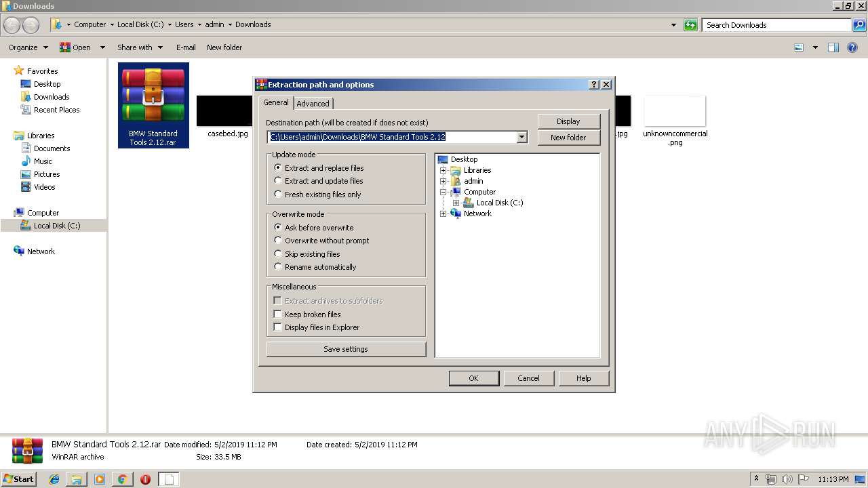Screen dimensions: 868x488
Task: Click Help button in dialog
Action: [x=584, y=378]
